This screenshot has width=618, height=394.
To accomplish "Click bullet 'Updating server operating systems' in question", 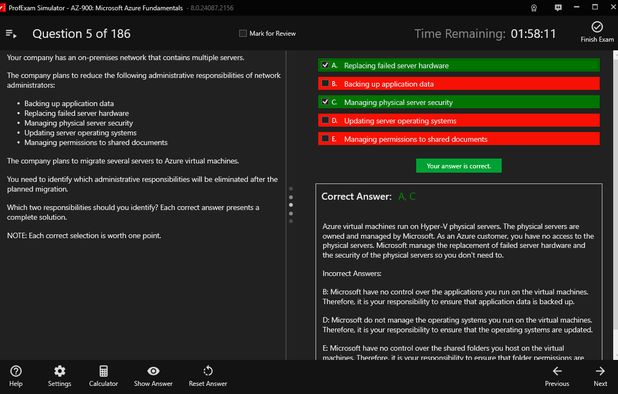I will click(80, 133).
